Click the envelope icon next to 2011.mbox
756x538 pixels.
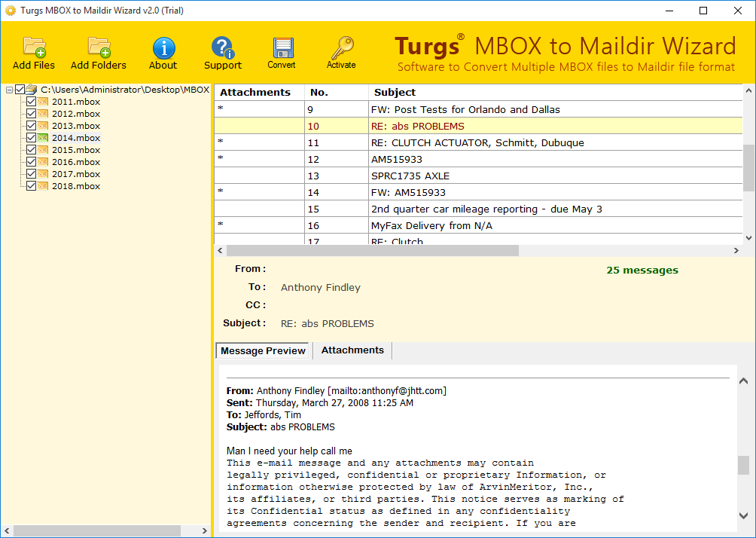(x=43, y=101)
